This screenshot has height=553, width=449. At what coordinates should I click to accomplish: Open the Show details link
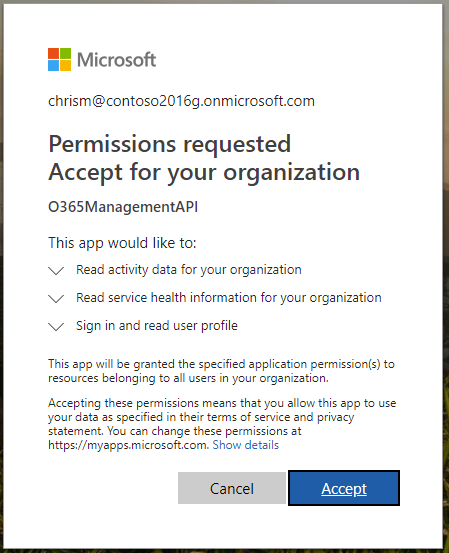[245, 445]
